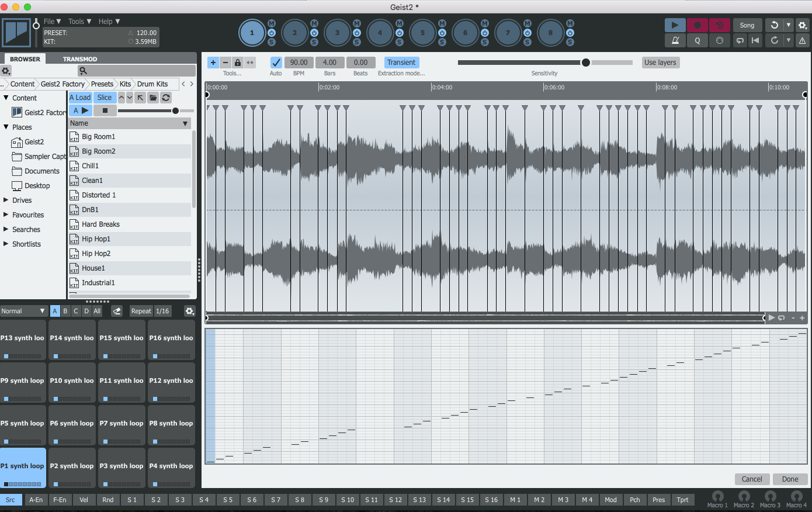Click the Song mode button

(x=747, y=25)
